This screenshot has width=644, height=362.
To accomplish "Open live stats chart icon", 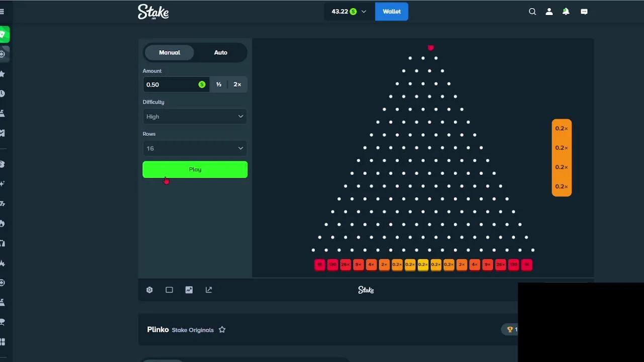I will [x=189, y=290].
